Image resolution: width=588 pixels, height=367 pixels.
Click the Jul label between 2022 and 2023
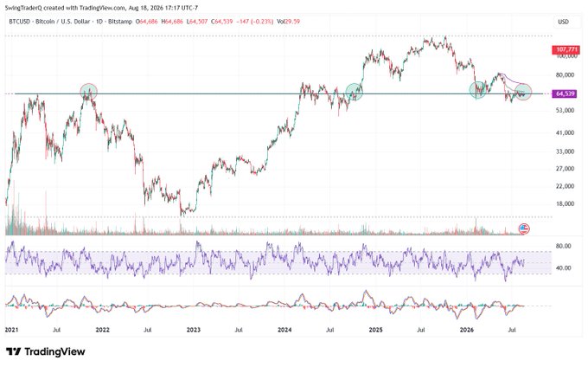(x=148, y=330)
